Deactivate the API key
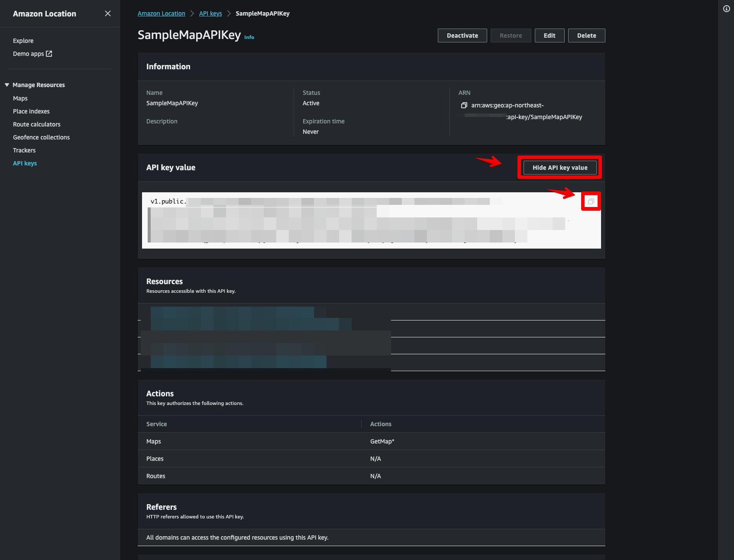The width and height of the screenshot is (734, 560). (462, 36)
